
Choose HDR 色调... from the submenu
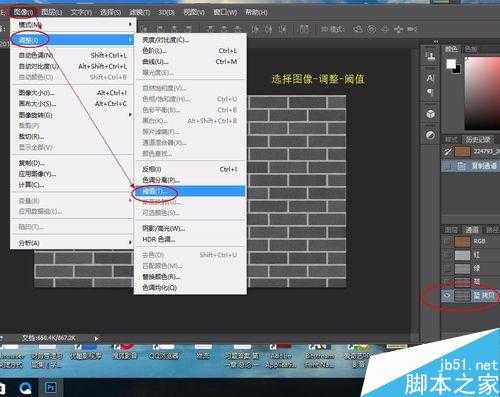(x=190, y=239)
